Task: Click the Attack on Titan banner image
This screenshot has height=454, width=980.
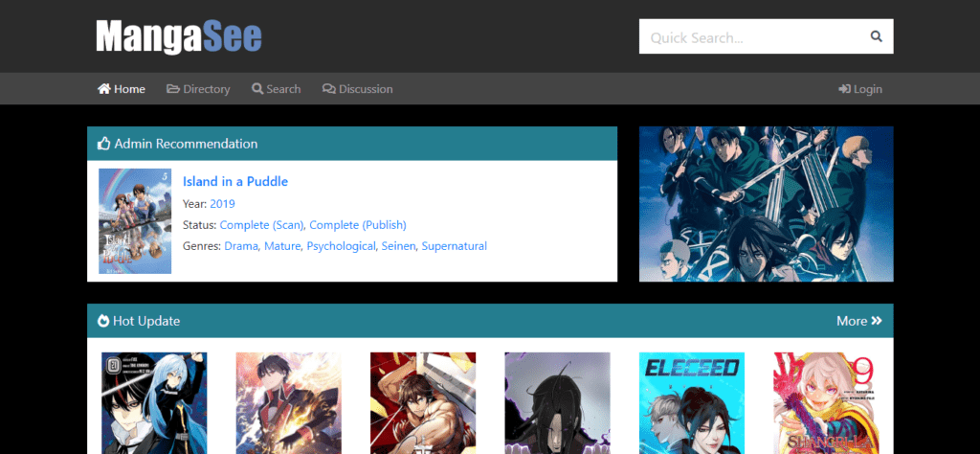Action: (767, 204)
